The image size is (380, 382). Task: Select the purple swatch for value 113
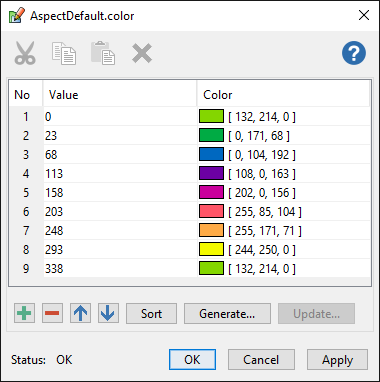[x=211, y=173]
